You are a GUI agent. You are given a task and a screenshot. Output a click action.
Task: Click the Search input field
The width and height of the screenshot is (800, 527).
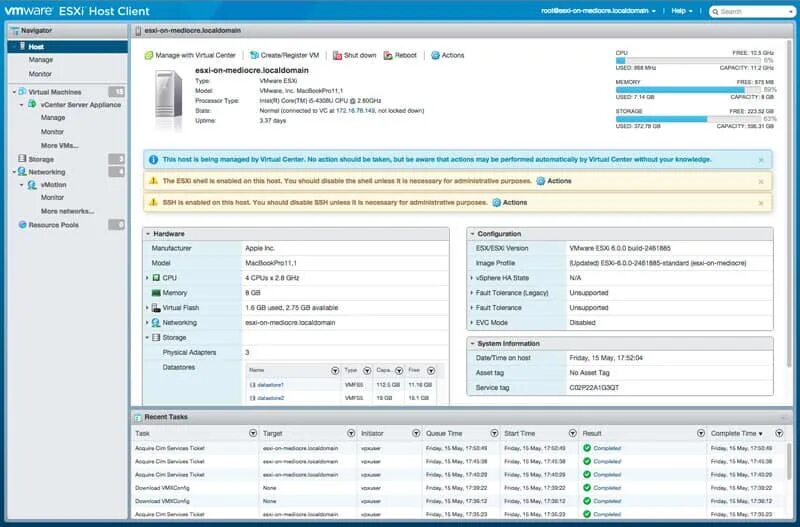[x=752, y=11]
